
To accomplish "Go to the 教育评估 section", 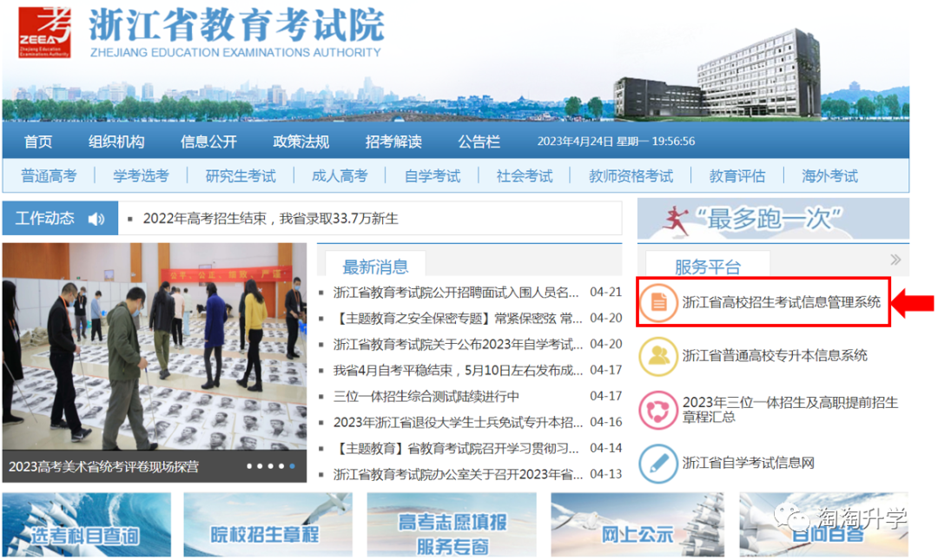I will (x=737, y=176).
